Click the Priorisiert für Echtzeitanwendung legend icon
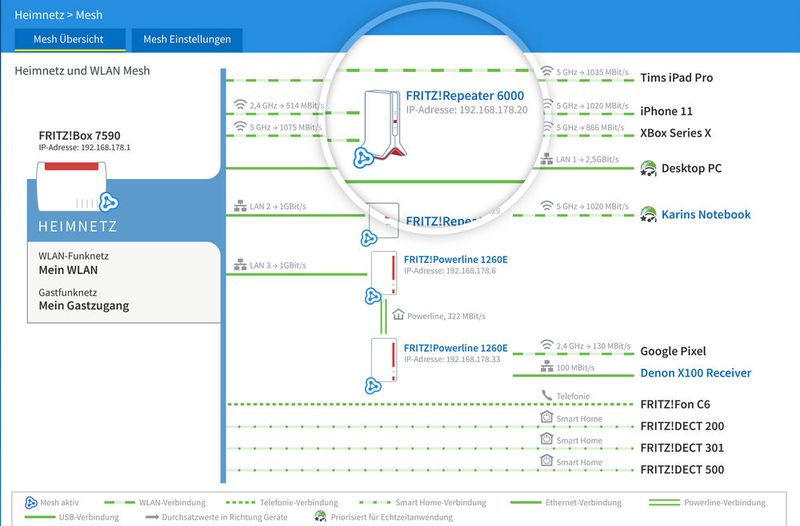Screen dimensions: 800x526 (x=320, y=516)
